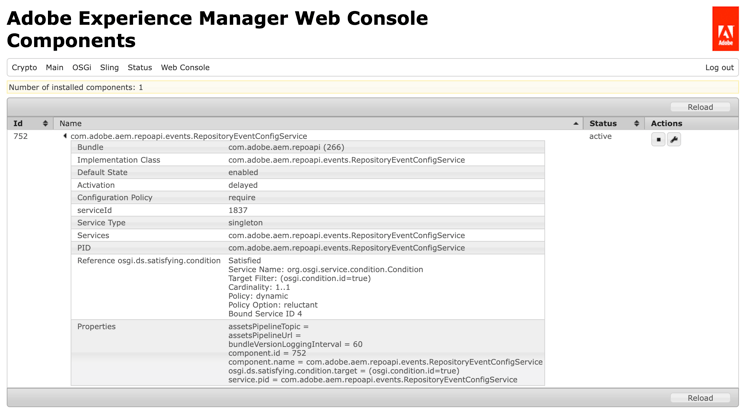This screenshot has width=750, height=416.
Task: Click the Implementation Class label
Action: [119, 160]
